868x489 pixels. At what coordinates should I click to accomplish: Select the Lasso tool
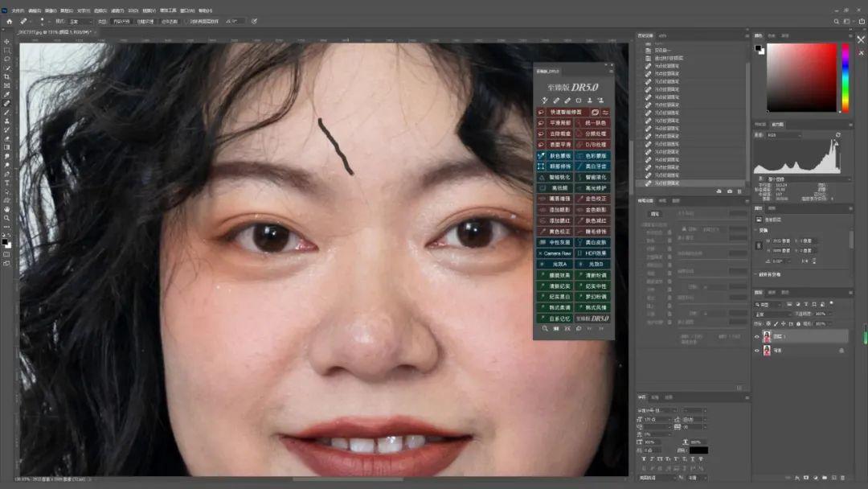pyautogui.click(x=6, y=59)
